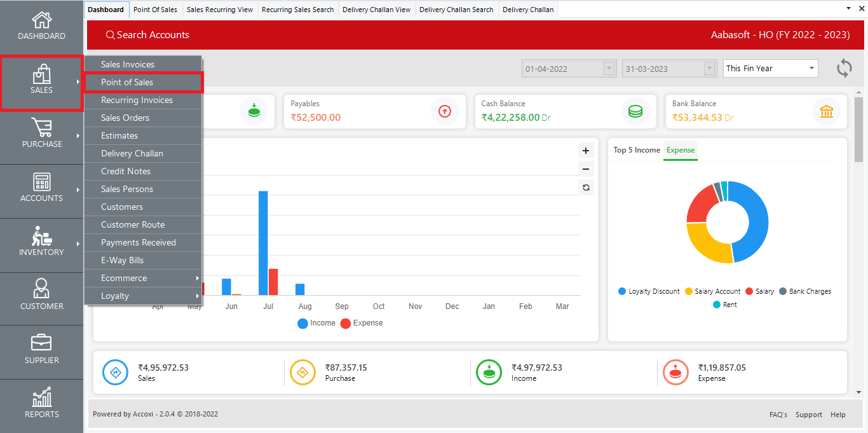
Task: Toggle Salary legend entry
Action: (x=760, y=291)
